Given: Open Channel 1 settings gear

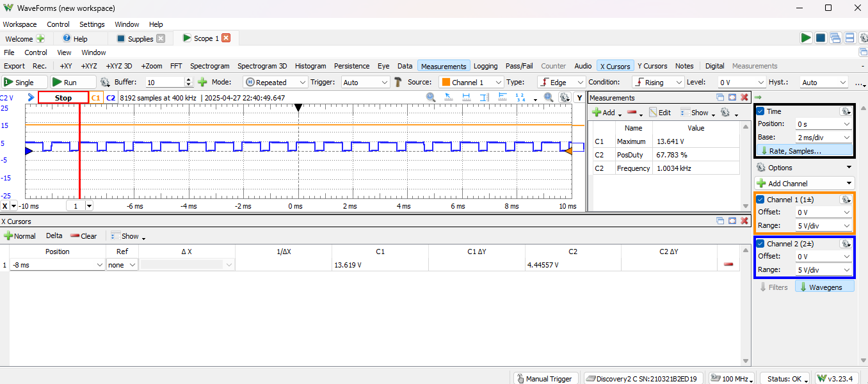Looking at the screenshot, I should [846, 200].
